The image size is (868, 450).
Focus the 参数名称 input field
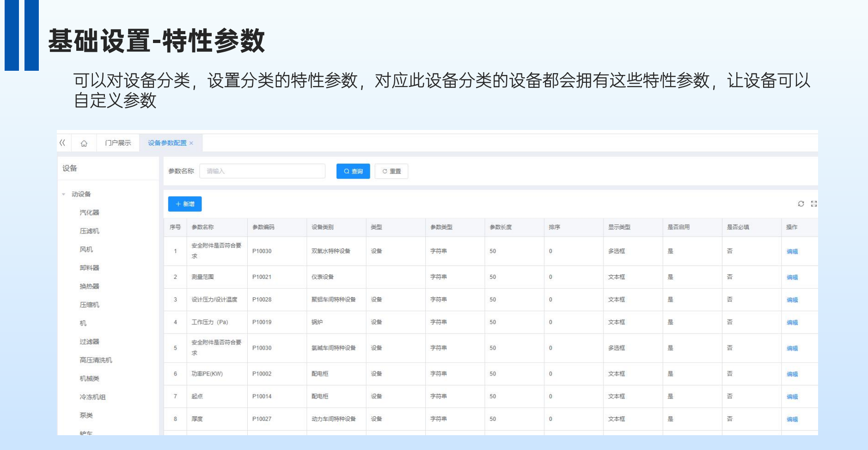(x=263, y=171)
